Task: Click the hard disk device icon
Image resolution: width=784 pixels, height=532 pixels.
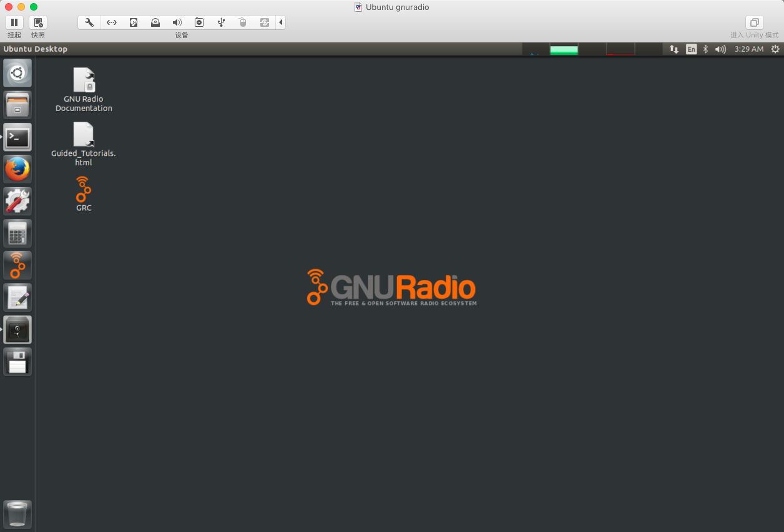Action: tap(134, 22)
